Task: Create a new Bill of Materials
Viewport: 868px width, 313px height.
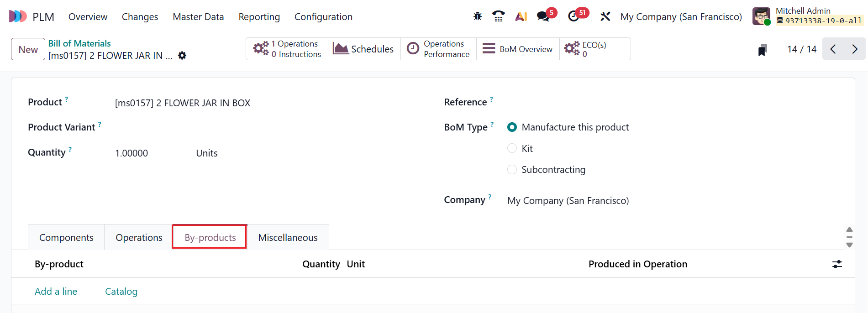Action: (27, 49)
